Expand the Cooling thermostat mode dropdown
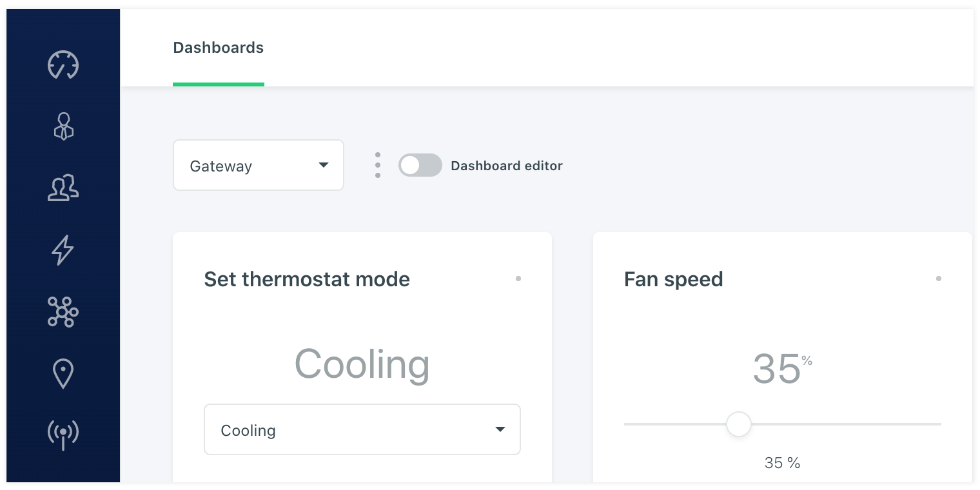This screenshot has height=490, width=980. (x=362, y=429)
